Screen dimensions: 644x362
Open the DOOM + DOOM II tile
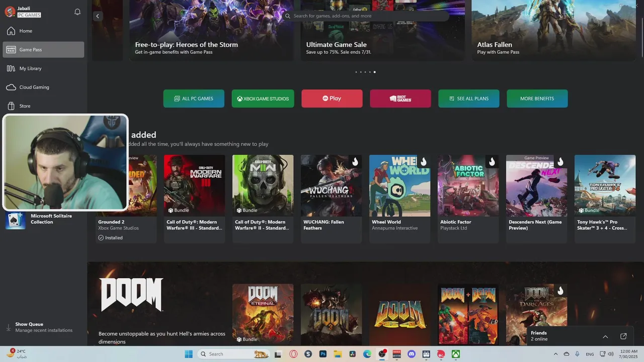click(x=468, y=314)
